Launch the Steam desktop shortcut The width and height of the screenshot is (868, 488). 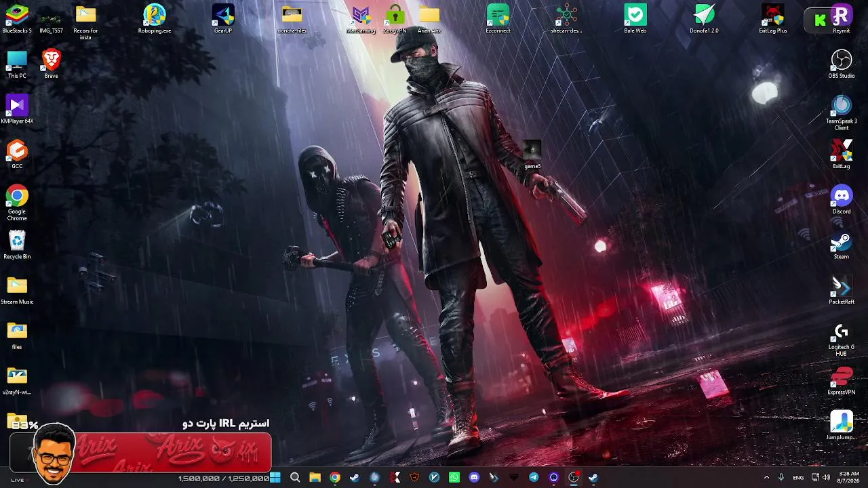tap(842, 245)
